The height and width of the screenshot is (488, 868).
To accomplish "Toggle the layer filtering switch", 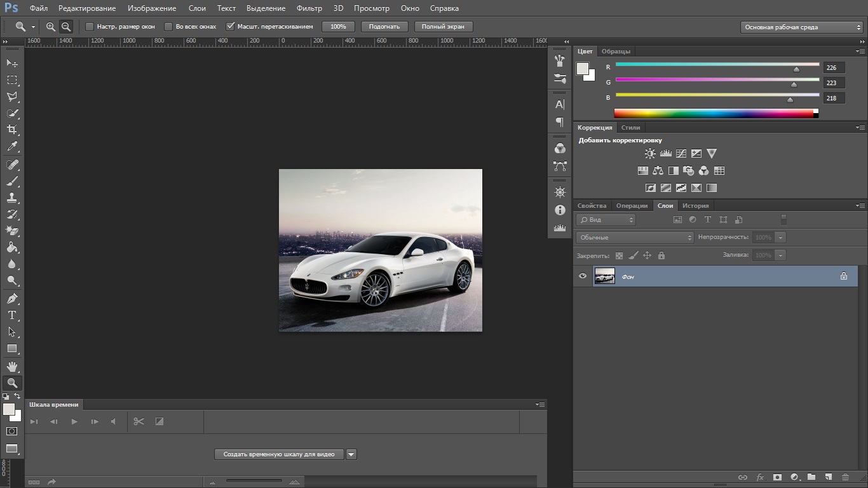I will tap(783, 219).
